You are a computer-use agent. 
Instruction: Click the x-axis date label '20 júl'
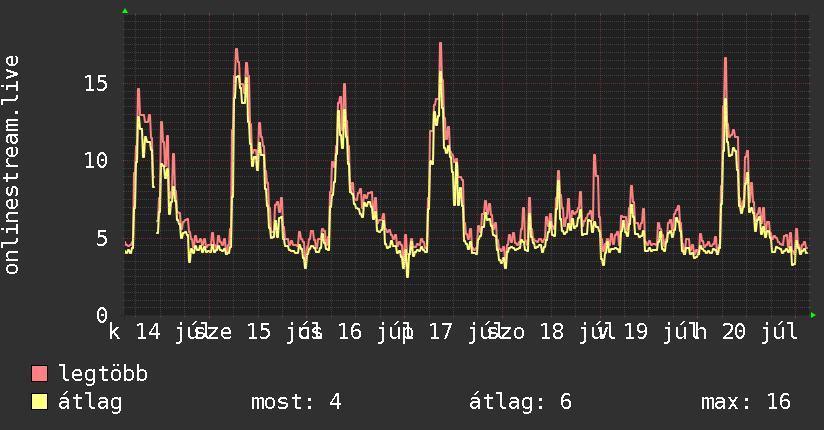[759, 332]
